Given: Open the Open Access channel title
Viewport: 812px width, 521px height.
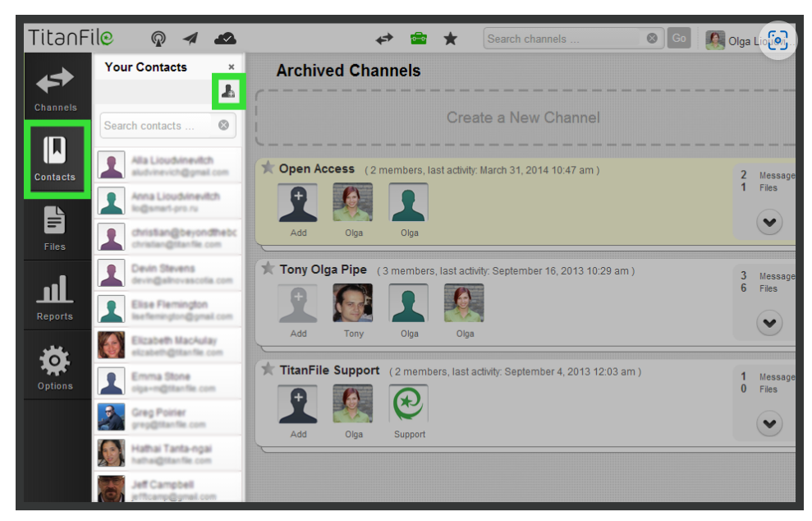Looking at the screenshot, I should [x=317, y=169].
